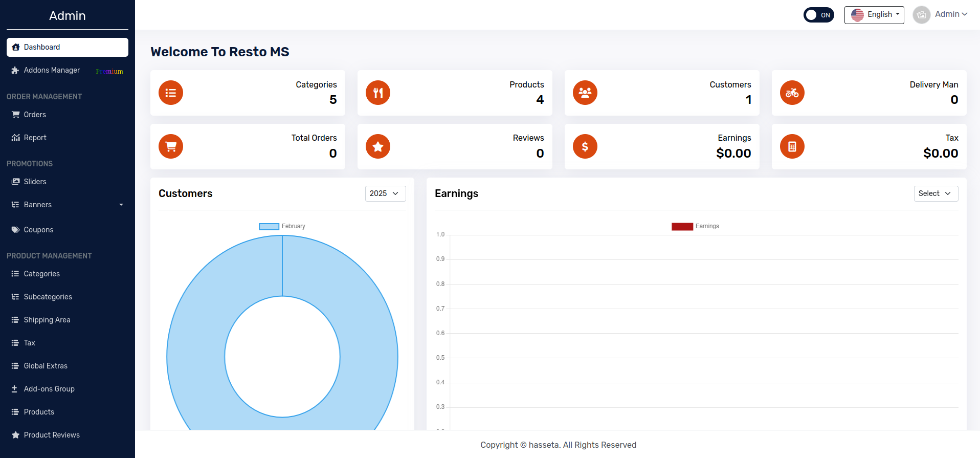The height and width of the screenshot is (458, 980).
Task: Open Addons Manager premium link
Action: click(x=52, y=70)
